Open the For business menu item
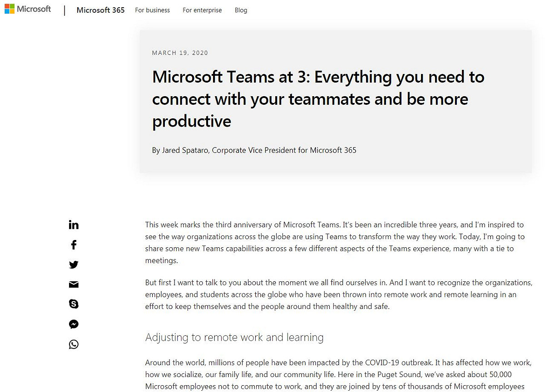This screenshot has height=392, width=545. click(152, 10)
